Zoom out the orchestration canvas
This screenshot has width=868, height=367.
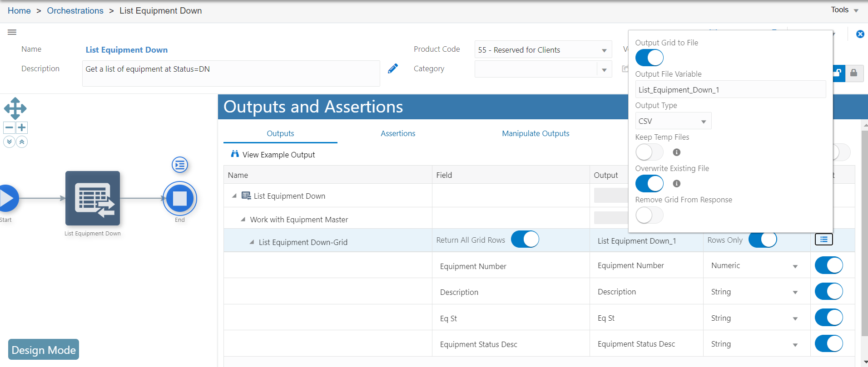point(9,127)
